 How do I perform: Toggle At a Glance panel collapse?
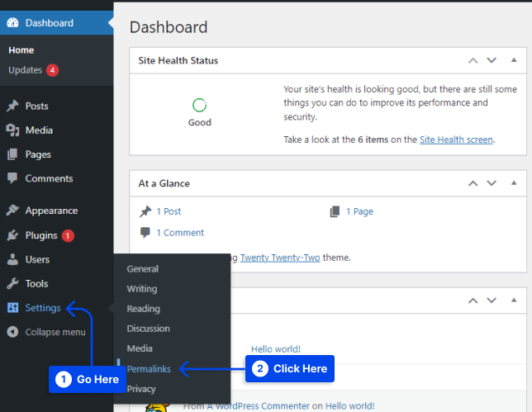click(x=514, y=183)
